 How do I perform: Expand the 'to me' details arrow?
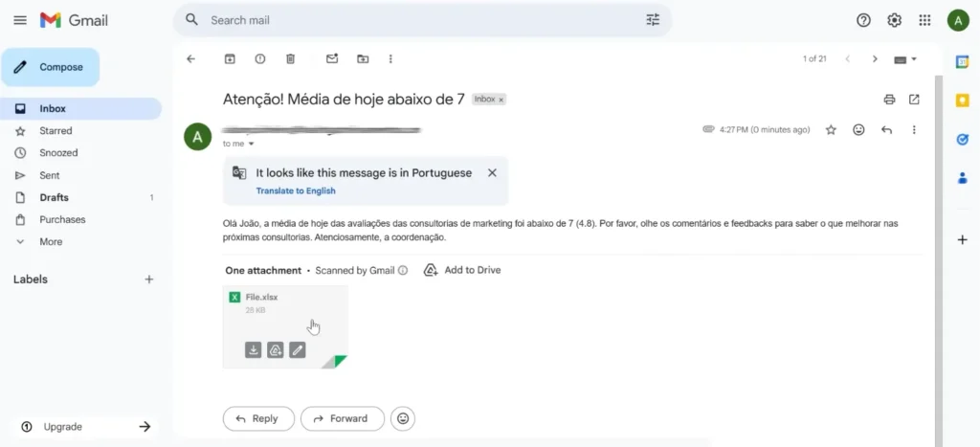(252, 144)
